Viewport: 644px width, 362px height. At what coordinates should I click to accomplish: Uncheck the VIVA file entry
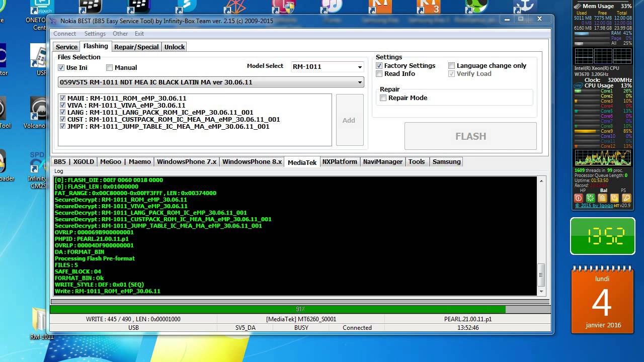pos(63,105)
